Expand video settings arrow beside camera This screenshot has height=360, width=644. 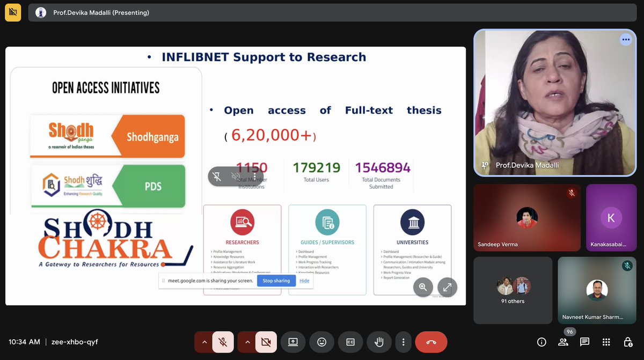pos(247,342)
